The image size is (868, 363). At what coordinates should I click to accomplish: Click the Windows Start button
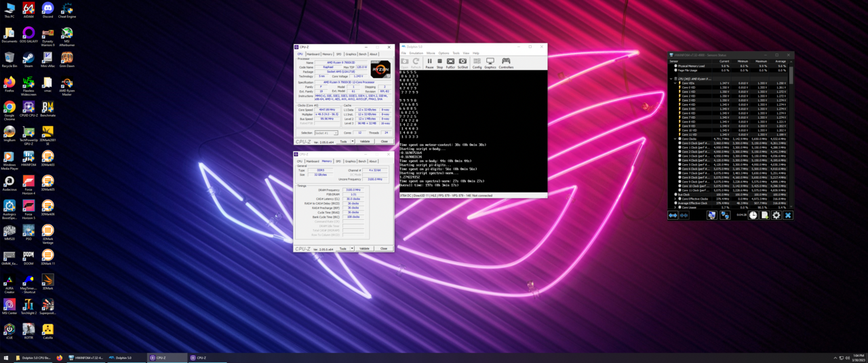click(6, 358)
